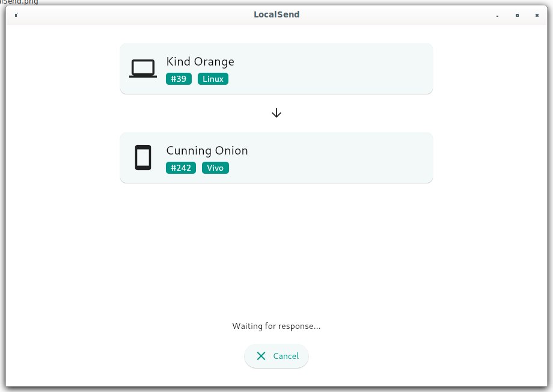Image resolution: width=553 pixels, height=392 pixels.
Task: Maximize the LocalSend window
Action: pos(517,15)
